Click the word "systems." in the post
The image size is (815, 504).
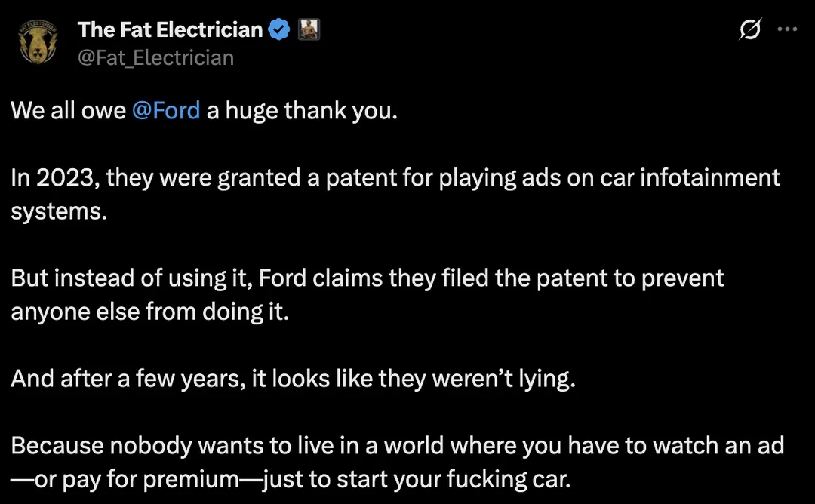point(59,211)
